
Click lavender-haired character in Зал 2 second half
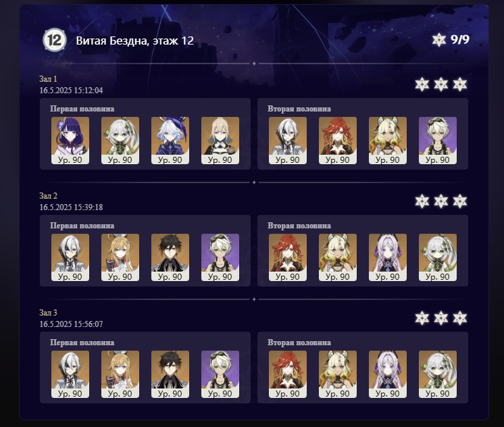388,257
